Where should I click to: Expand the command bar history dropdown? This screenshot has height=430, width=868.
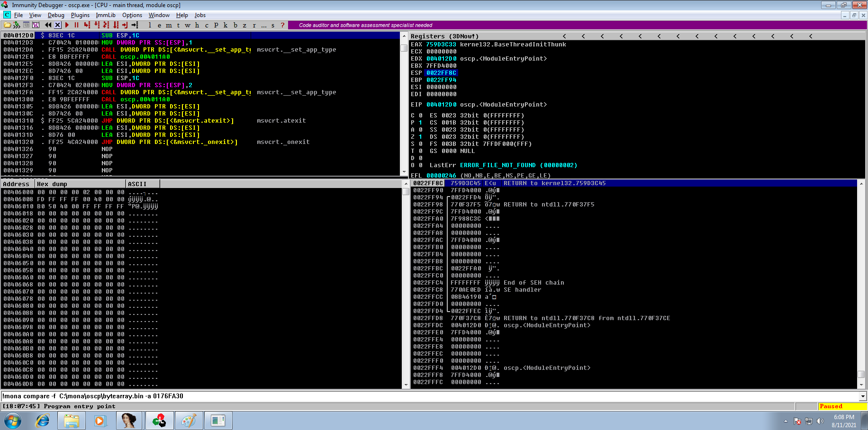(x=863, y=396)
